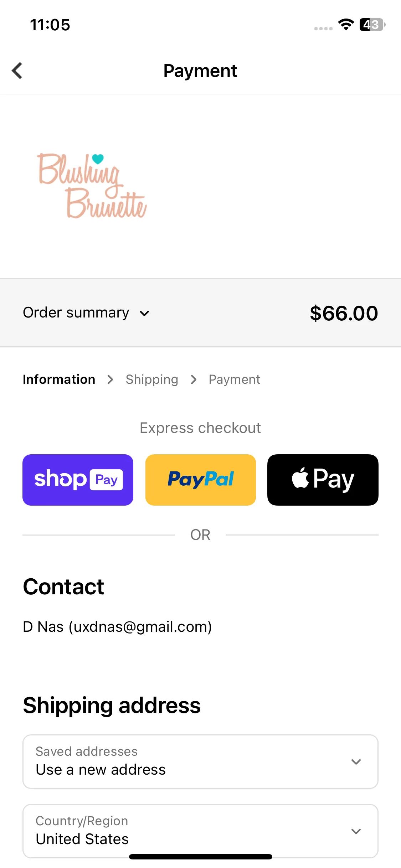Tap the contact email D Nas text
Screen dimensions: 401x868
117,626
